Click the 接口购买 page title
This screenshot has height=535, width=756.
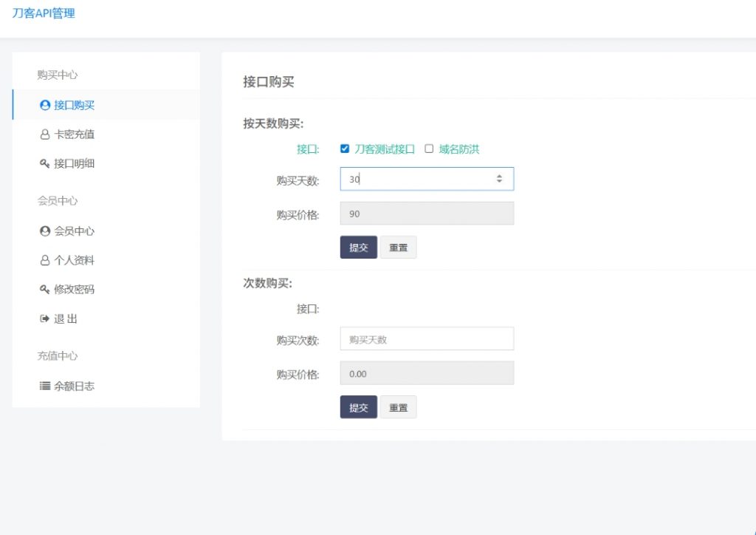click(269, 82)
